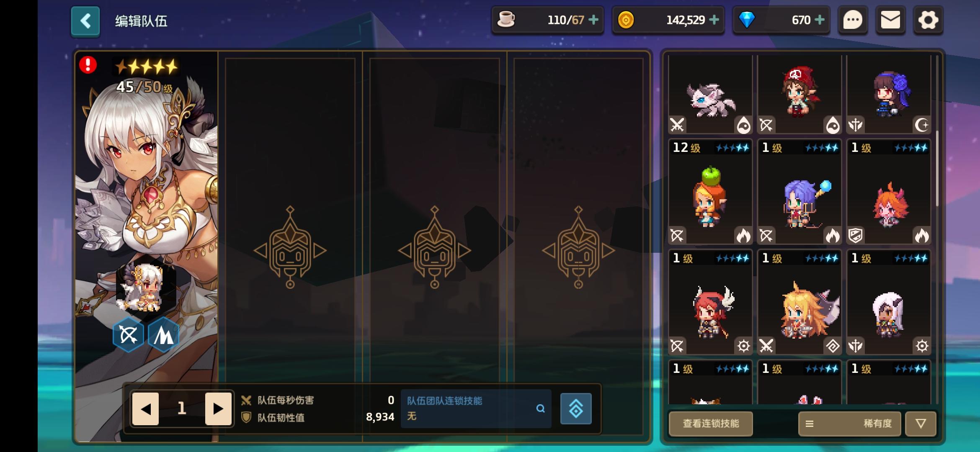The width and height of the screenshot is (980, 452).
Task: Toggle sort order triangle button
Action: coord(921,424)
